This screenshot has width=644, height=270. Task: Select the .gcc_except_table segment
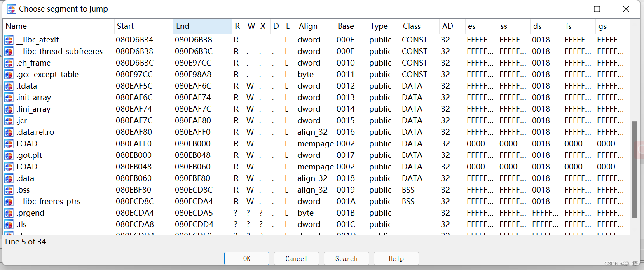pos(47,75)
